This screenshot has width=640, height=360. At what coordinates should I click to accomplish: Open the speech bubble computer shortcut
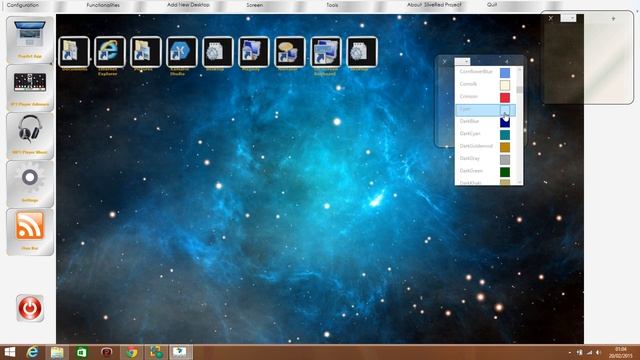289,52
